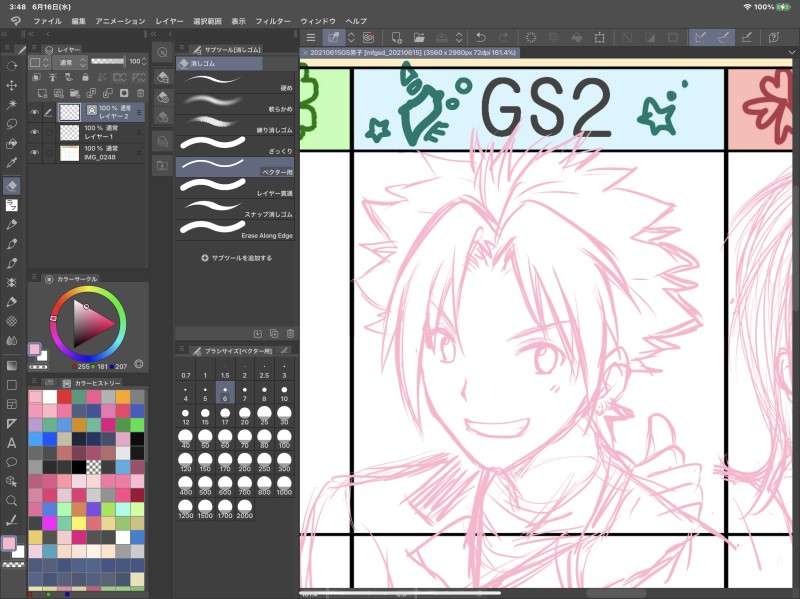Screen dimensions: 800x599
Task: Select the Zoom magnifier tool
Action: 11,501
